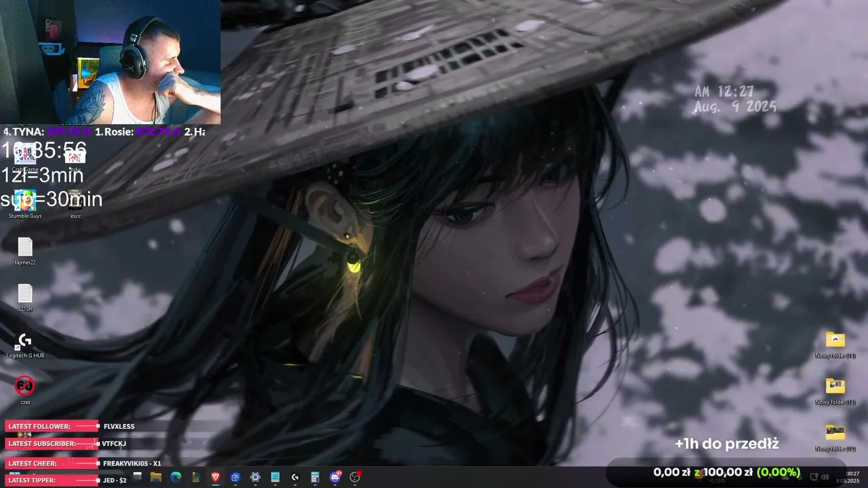Click the 1zł=3min overlay text
Image resolution: width=868 pixels, height=488 pixels.
coord(42,176)
